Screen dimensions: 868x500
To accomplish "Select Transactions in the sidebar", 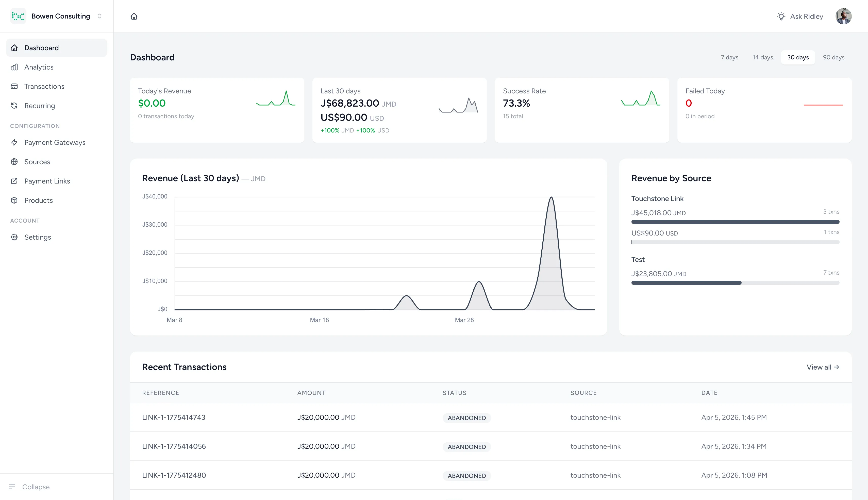I will point(44,86).
